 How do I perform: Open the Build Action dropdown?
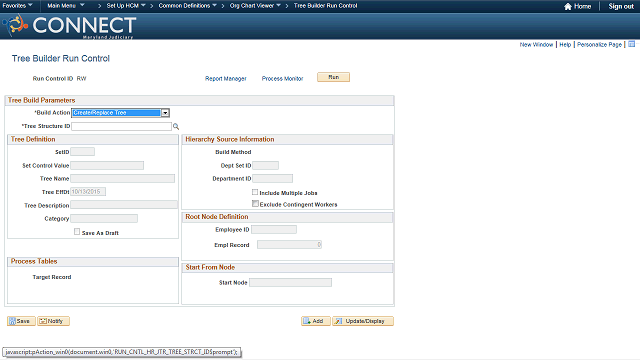pyautogui.click(x=120, y=113)
